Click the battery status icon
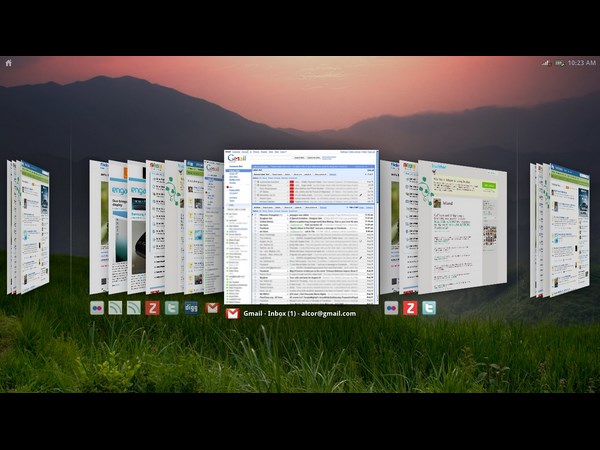The height and width of the screenshot is (450, 600). click(559, 63)
